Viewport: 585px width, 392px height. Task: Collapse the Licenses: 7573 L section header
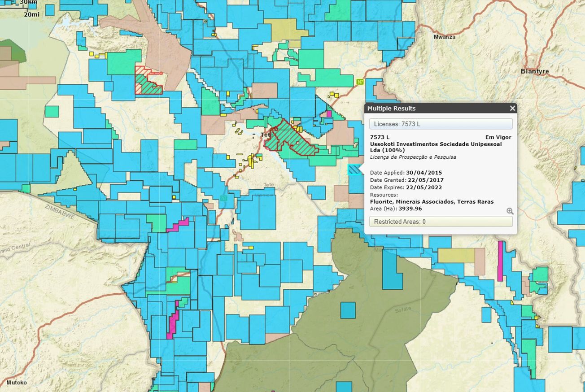441,123
